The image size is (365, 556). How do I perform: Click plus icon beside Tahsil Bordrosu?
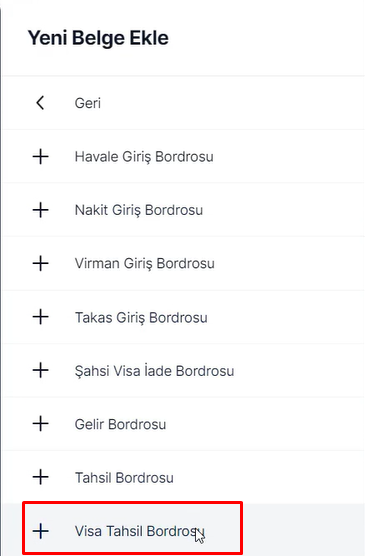click(40, 477)
